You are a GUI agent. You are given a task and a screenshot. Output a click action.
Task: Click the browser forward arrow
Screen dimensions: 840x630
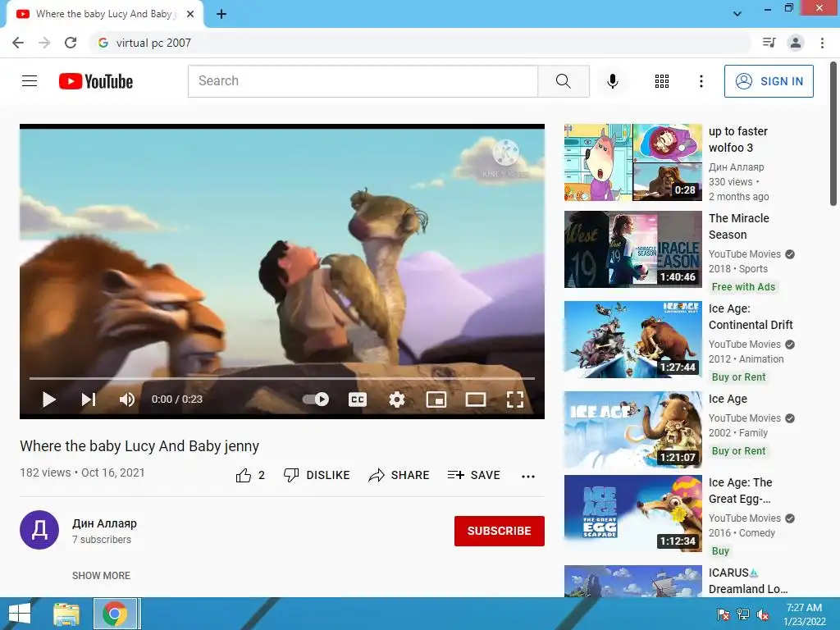(44, 43)
